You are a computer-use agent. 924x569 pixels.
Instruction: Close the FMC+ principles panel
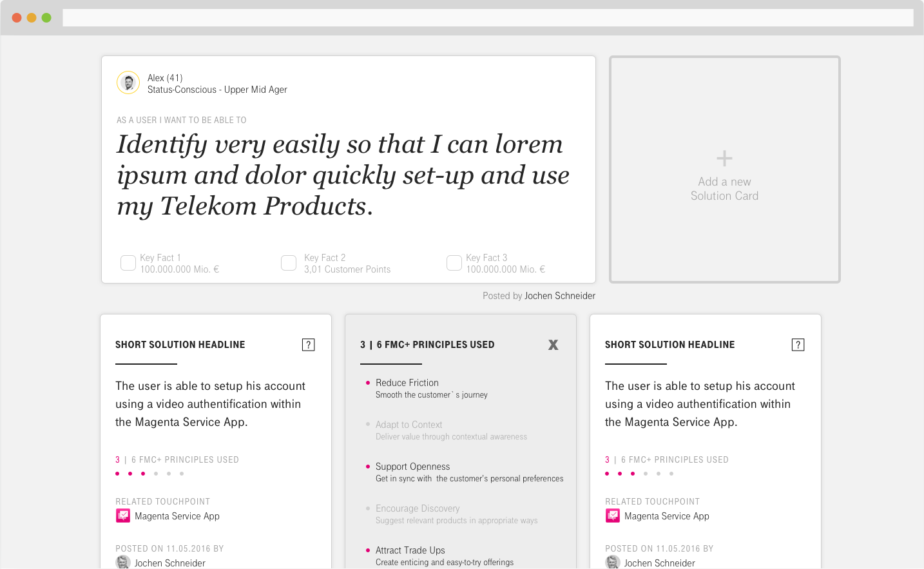coord(553,345)
